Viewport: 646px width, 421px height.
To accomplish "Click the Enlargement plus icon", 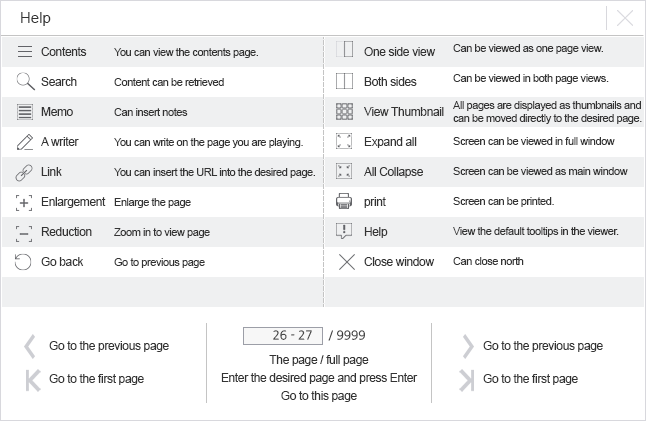I will click(25, 202).
